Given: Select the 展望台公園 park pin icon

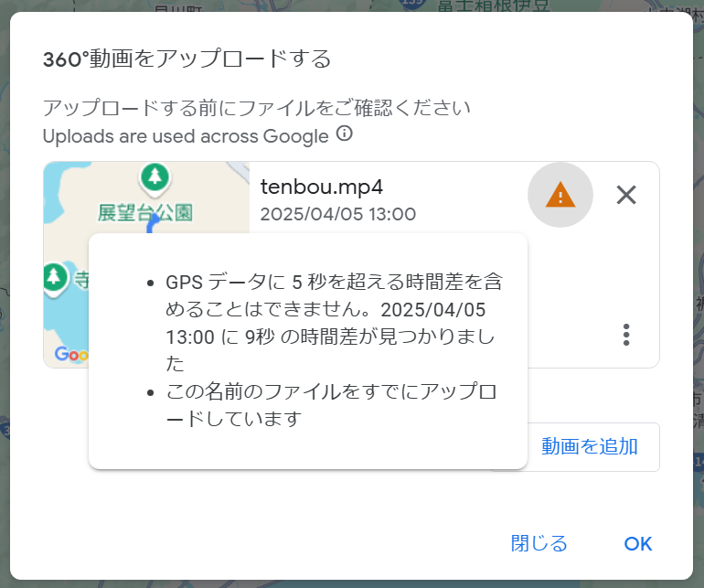Looking at the screenshot, I should tap(155, 179).
